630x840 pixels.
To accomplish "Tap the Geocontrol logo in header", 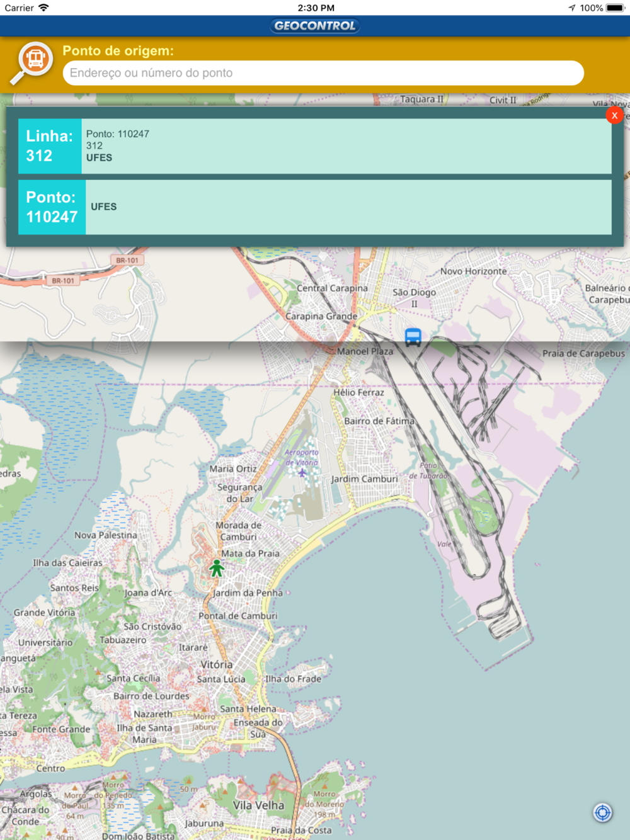I will (x=315, y=26).
